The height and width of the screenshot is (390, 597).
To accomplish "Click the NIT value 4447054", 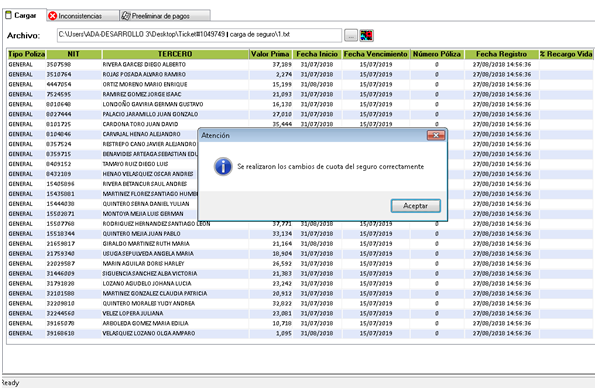I will click(x=59, y=84).
